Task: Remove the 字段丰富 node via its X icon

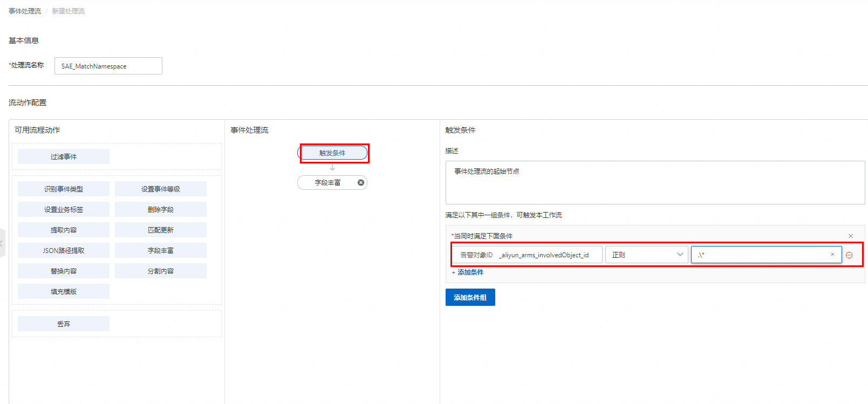Action: click(x=361, y=183)
